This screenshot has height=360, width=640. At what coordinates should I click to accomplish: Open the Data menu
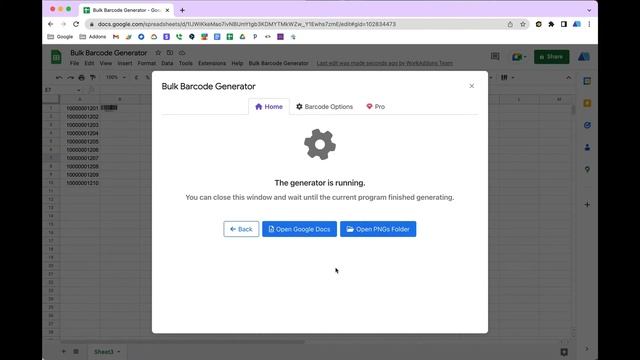click(x=167, y=63)
